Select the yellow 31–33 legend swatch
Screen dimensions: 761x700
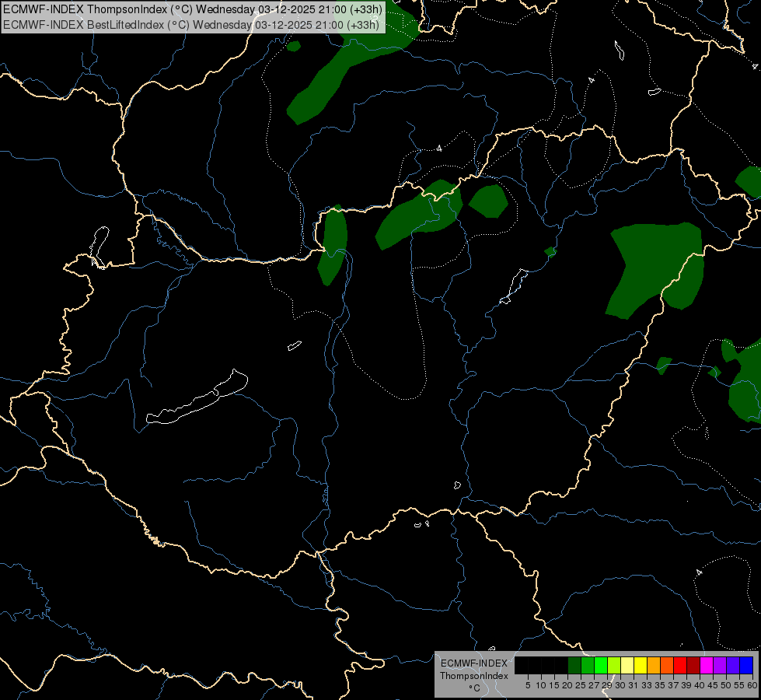point(641,665)
